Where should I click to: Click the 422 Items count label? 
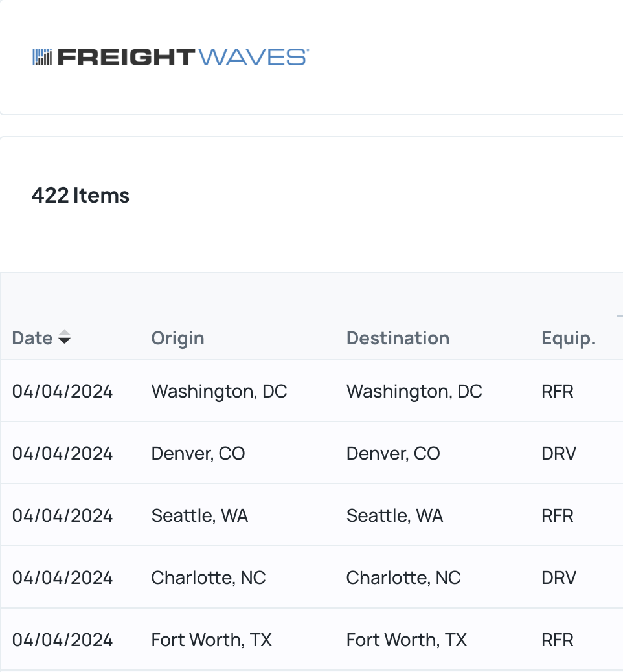coord(80,196)
